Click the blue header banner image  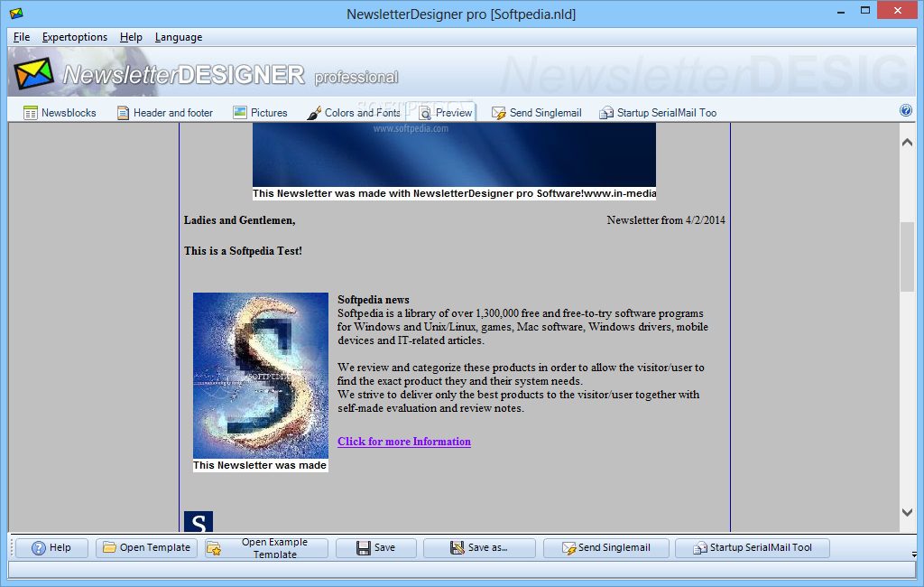[x=454, y=154]
